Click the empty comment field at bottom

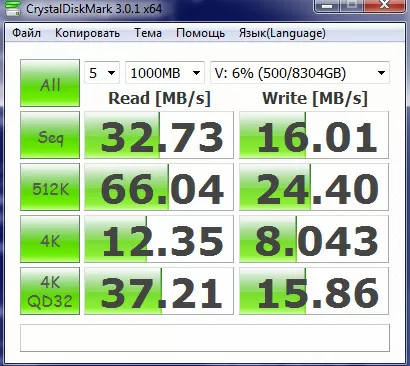click(x=205, y=338)
